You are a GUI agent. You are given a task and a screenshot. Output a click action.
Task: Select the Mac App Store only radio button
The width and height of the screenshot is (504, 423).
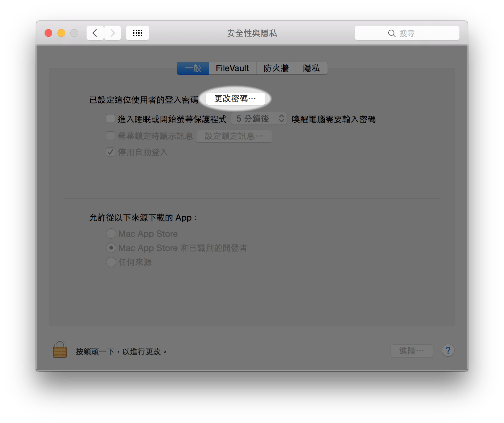click(111, 233)
